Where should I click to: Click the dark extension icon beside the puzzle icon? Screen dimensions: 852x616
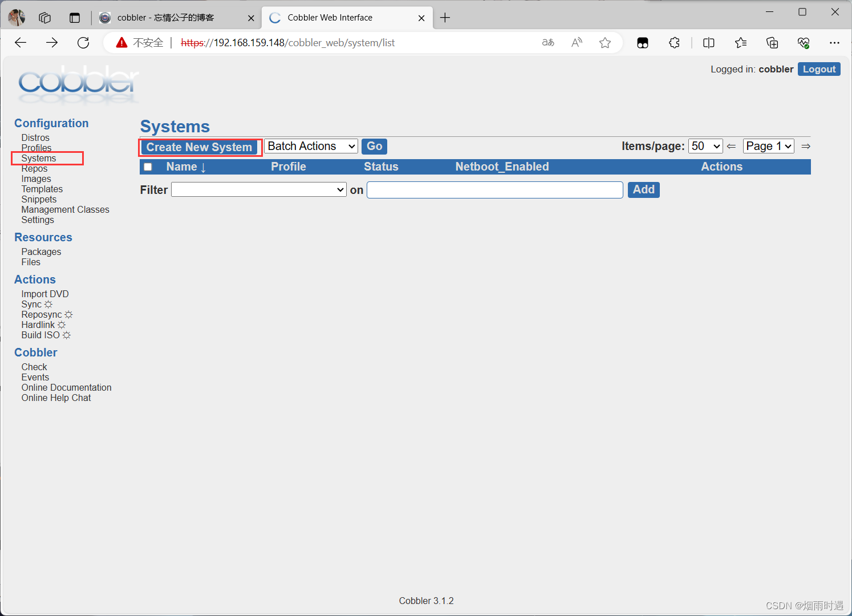pyautogui.click(x=643, y=43)
